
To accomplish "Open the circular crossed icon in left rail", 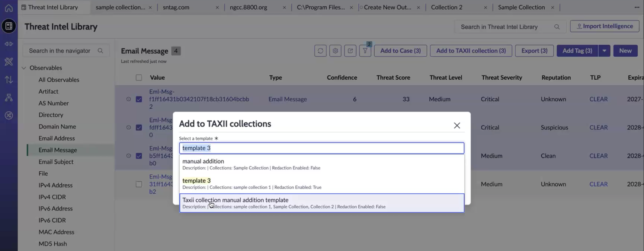I will click(x=9, y=115).
